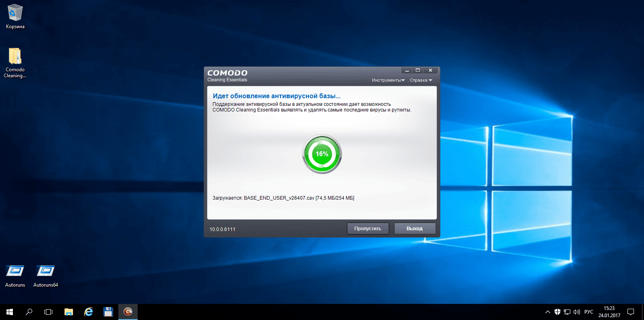
Task: Click the COMODO logo title
Action: coord(227,73)
